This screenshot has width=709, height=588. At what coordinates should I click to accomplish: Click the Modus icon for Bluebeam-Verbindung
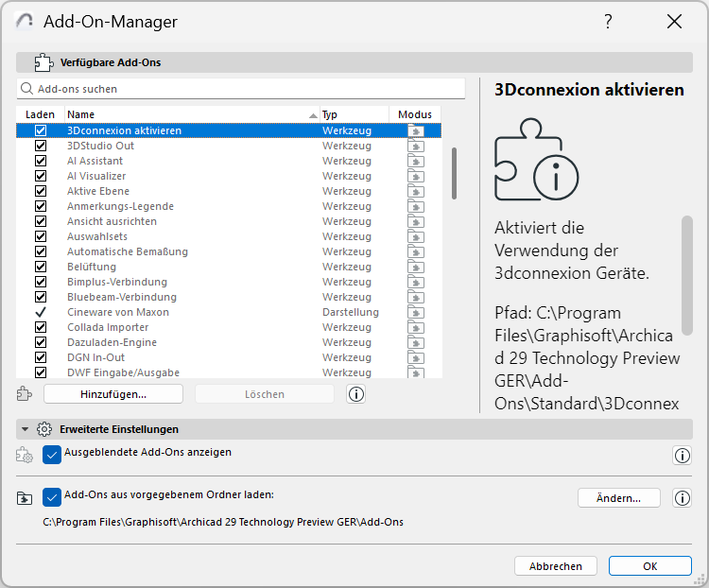(x=416, y=298)
